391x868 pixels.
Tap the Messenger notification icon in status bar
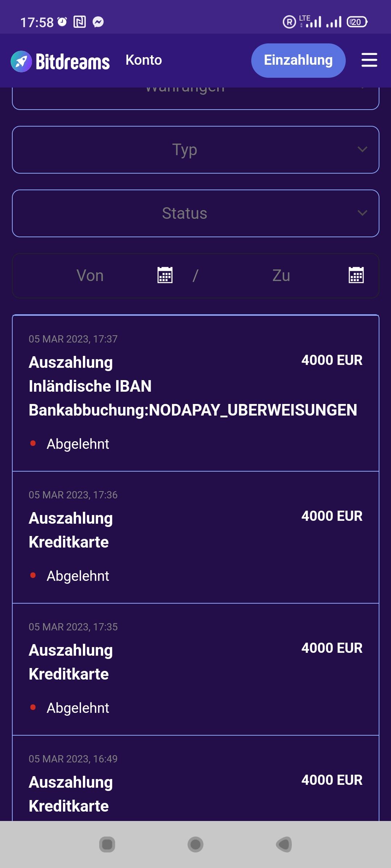[x=98, y=22]
